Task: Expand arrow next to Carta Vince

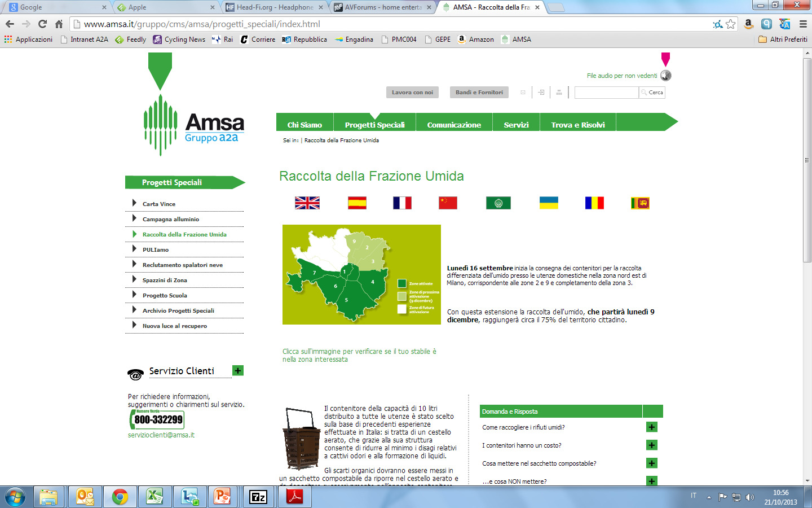Action: click(x=134, y=203)
